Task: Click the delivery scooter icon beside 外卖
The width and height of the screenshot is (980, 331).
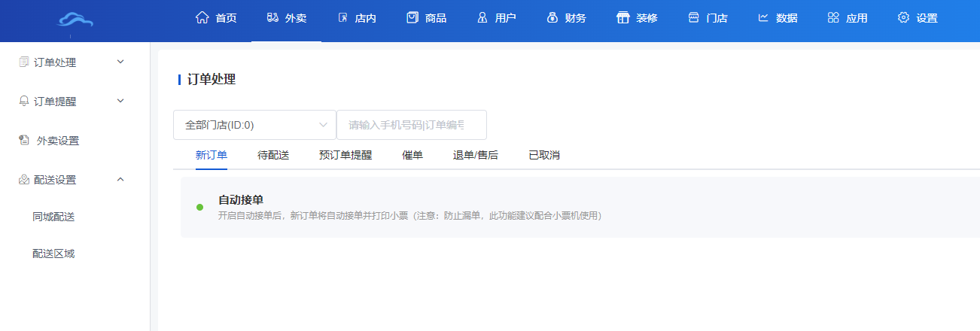Action: (x=272, y=18)
